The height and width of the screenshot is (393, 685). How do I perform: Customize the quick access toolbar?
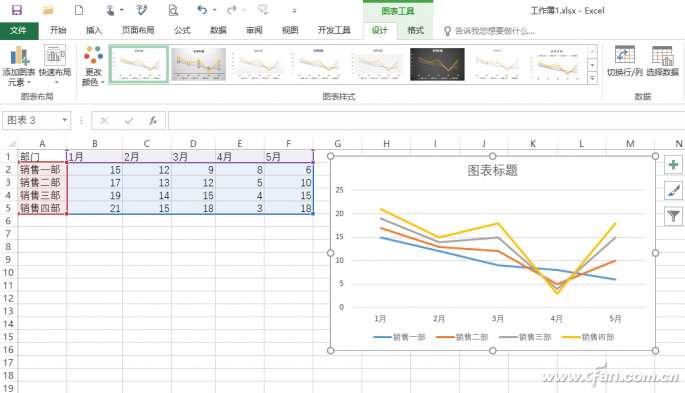point(294,10)
